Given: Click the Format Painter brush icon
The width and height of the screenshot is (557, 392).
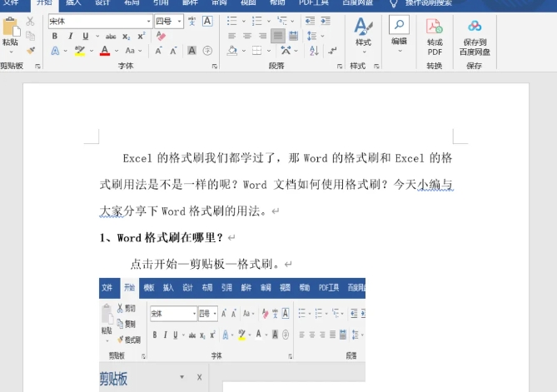Looking at the screenshot, I should [31, 50].
